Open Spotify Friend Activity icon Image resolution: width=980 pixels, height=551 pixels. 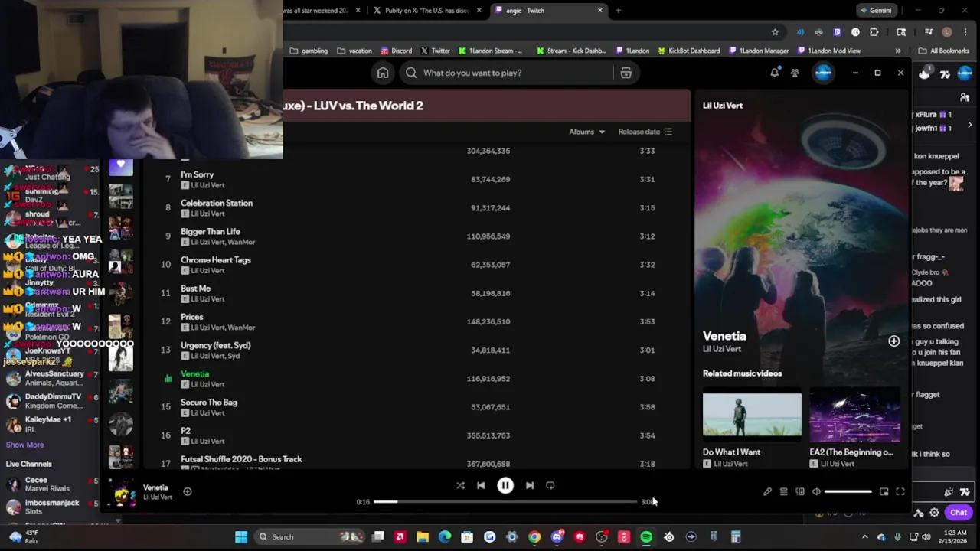tap(795, 73)
